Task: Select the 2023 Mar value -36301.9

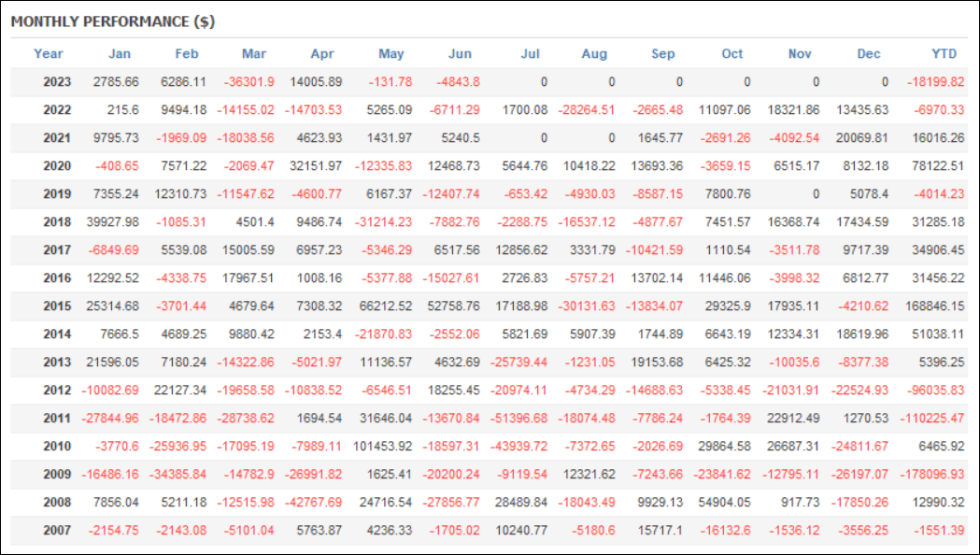Action: pos(249,82)
